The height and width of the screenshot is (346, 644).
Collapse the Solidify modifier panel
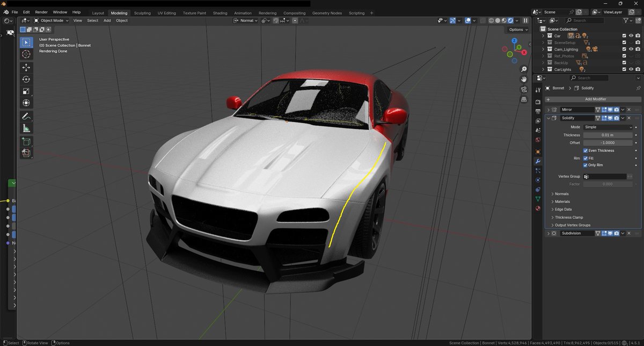(548, 118)
